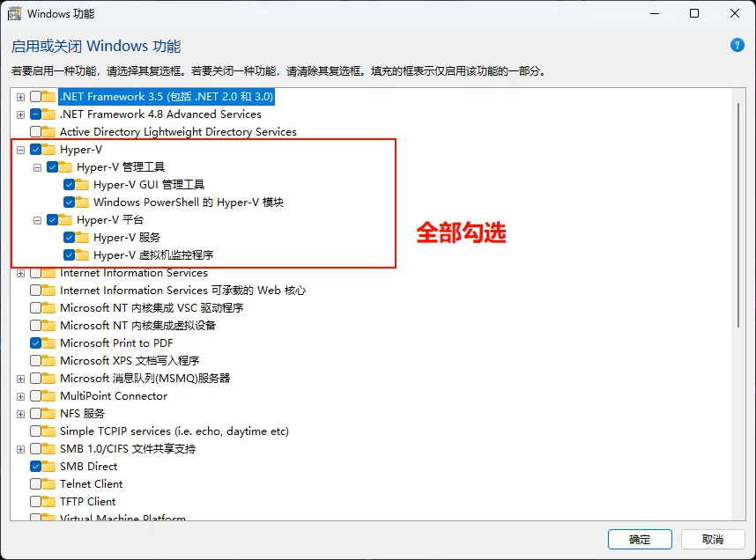Check the TFTP Client checkbox

[x=35, y=502]
